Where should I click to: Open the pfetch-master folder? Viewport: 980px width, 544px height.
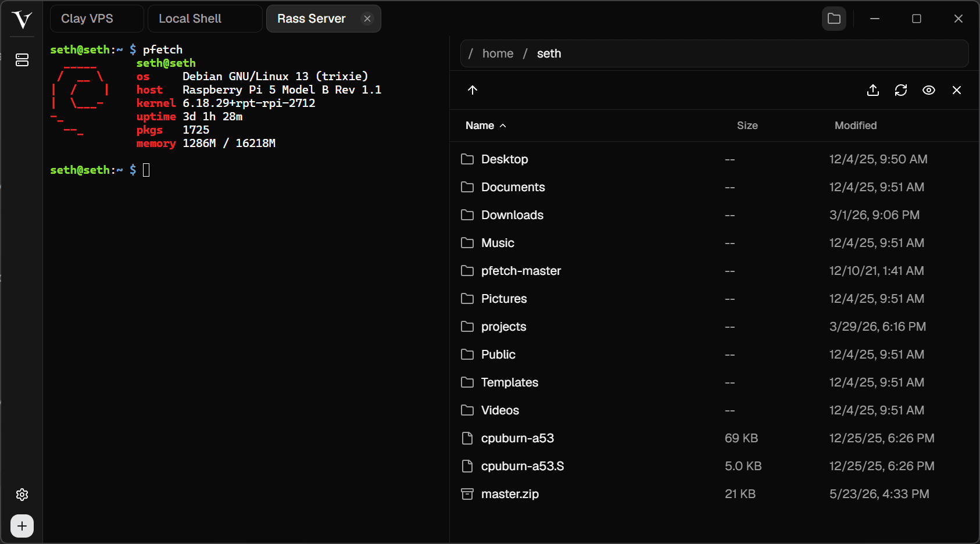click(714, 271)
